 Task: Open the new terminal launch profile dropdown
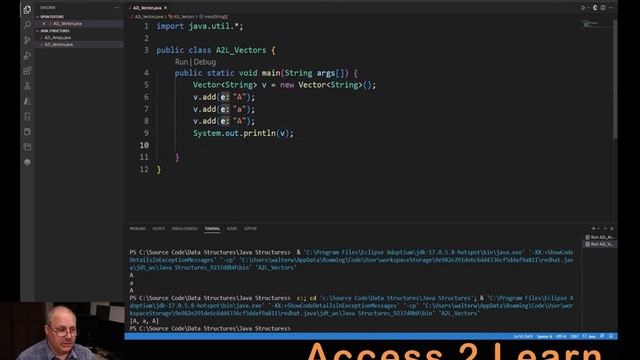[598, 229]
